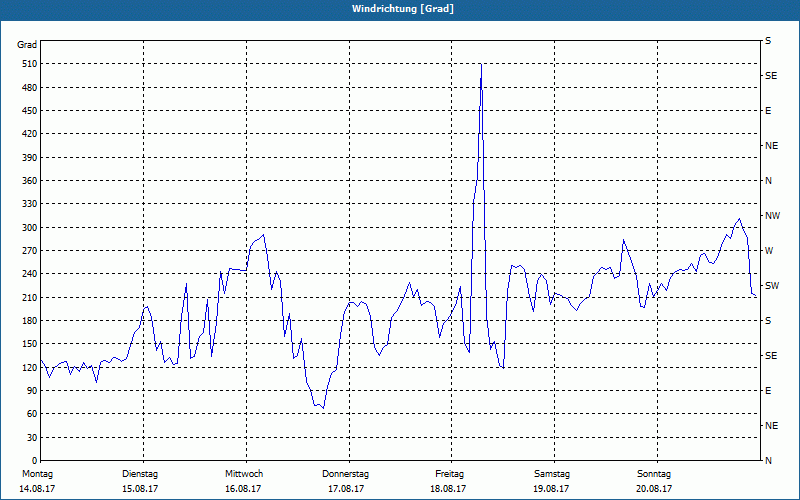
Task: Click the 'Montag' day label
Action: click(38, 474)
